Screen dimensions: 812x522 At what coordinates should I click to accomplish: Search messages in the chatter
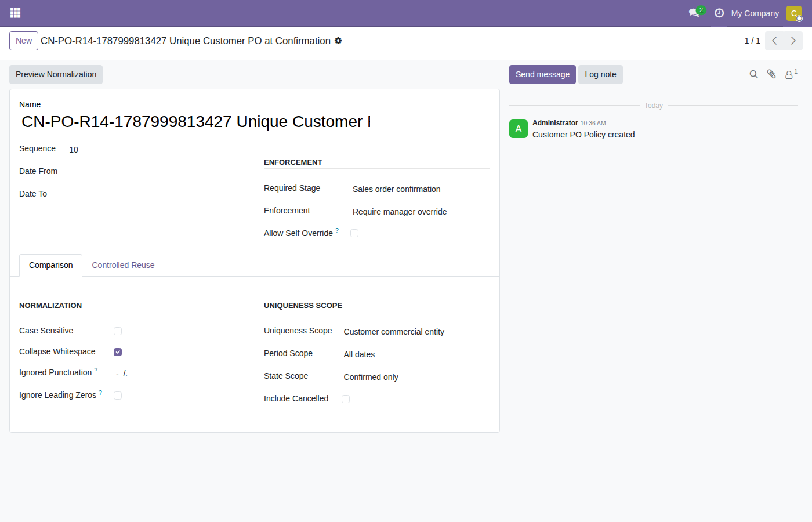point(754,74)
